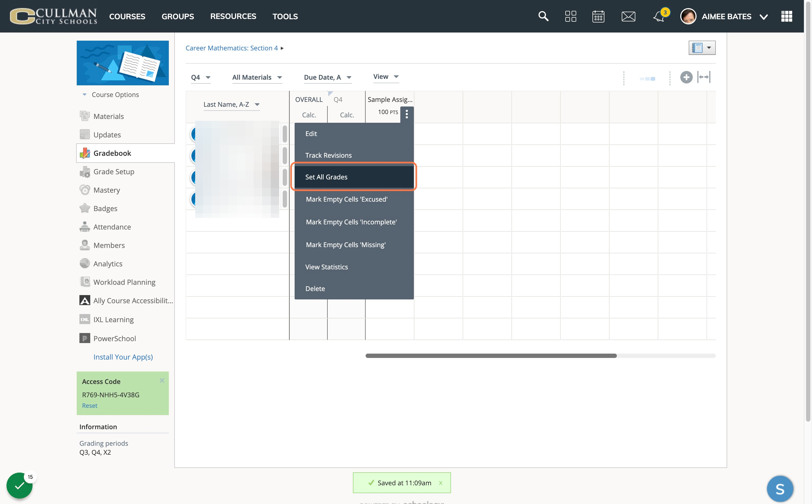
Task: Choose Track Revisions from the menu
Action: coord(354,155)
